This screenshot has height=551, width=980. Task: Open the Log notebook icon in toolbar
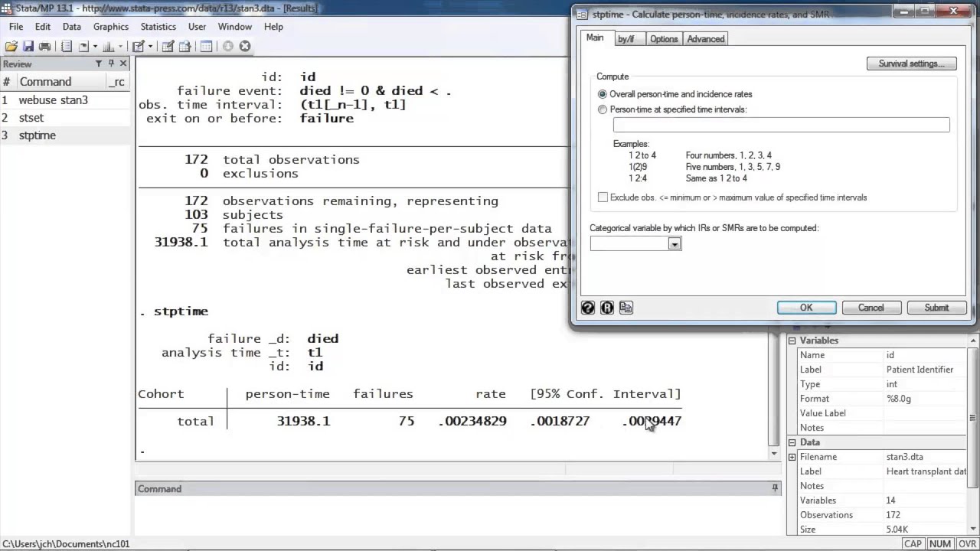click(x=67, y=46)
